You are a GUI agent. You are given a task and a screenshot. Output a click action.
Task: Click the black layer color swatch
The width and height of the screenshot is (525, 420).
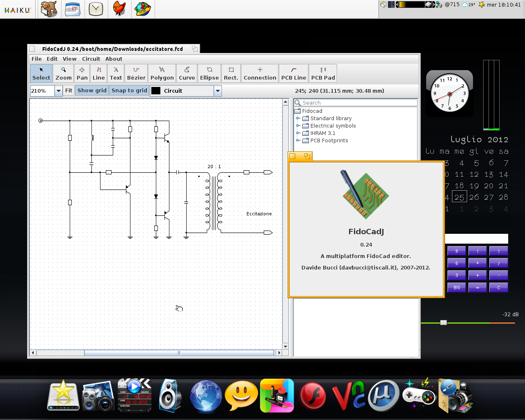click(156, 91)
